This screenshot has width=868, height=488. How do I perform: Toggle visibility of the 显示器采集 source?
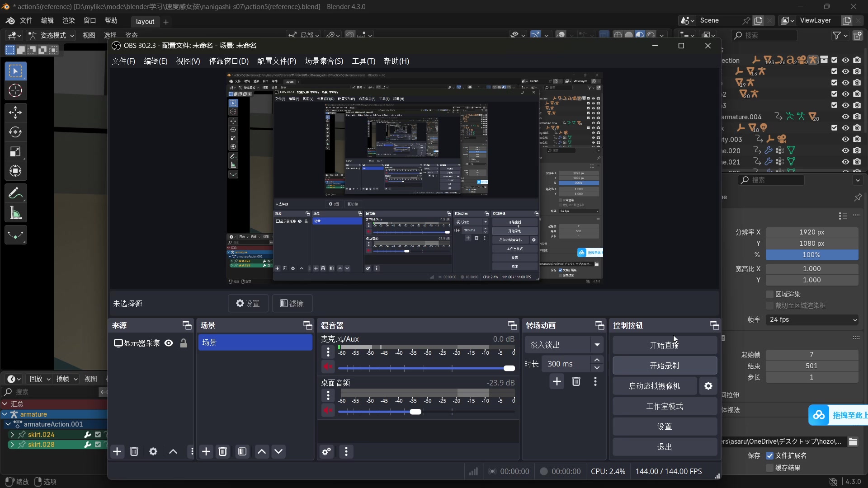169,343
